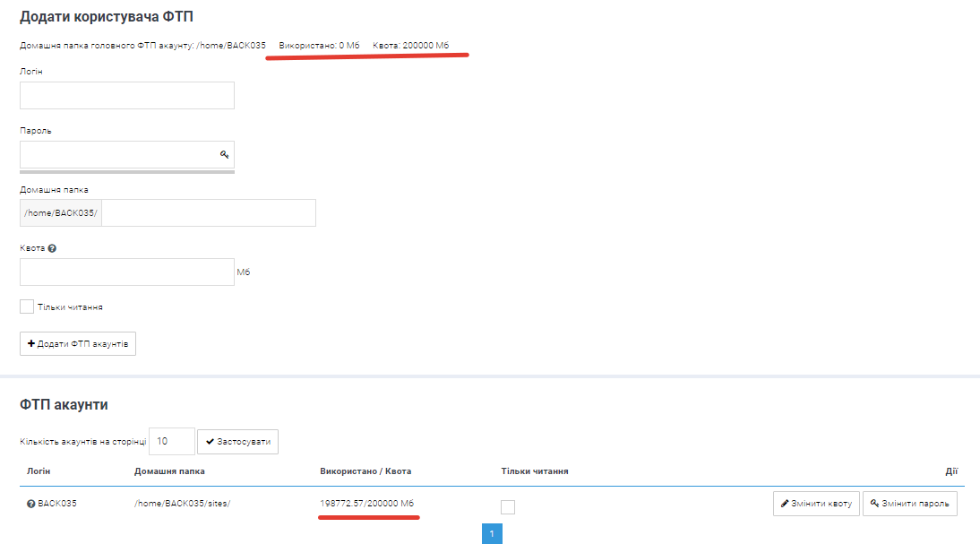
Task: Click the /home/BACK035/ path prefix box
Action: [x=61, y=213]
